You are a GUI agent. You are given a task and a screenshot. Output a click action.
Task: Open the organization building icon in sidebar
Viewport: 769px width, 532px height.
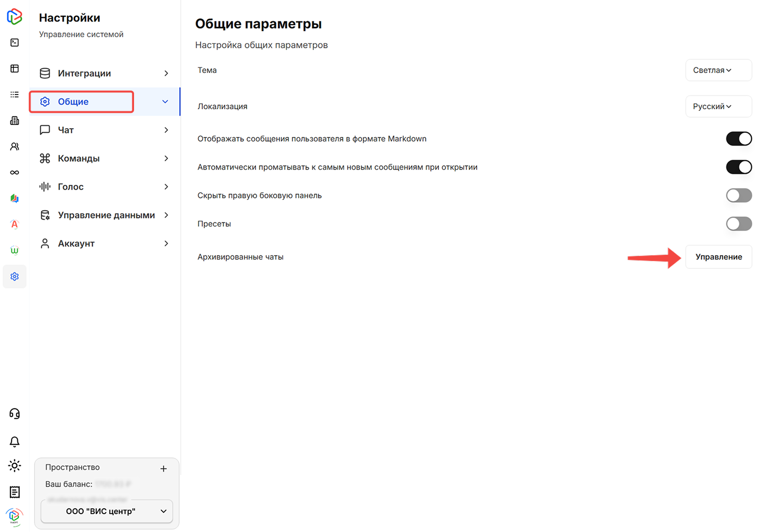14,120
